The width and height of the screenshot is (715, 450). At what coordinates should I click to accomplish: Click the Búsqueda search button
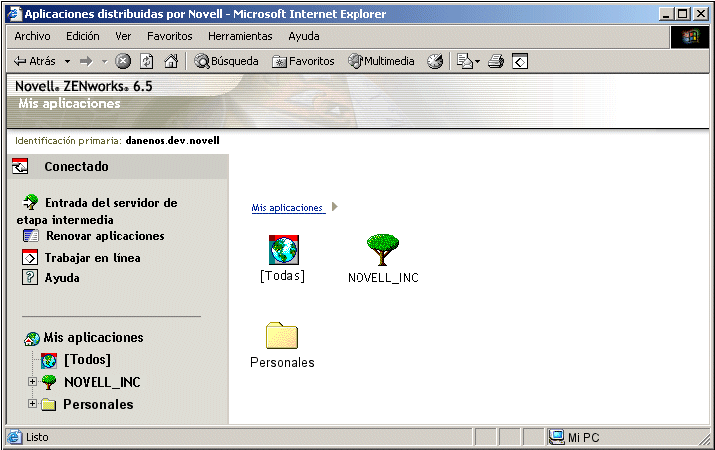(226, 61)
